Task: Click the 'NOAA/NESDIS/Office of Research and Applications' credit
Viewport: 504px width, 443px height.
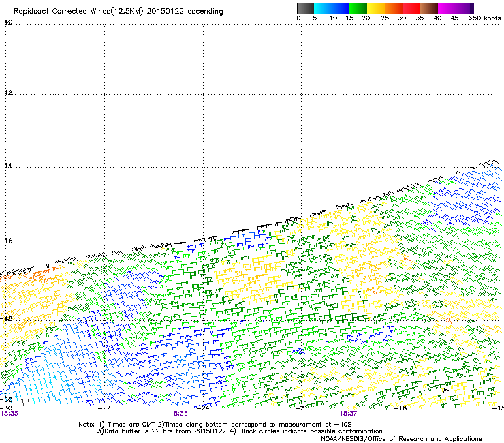Action: pos(401,438)
